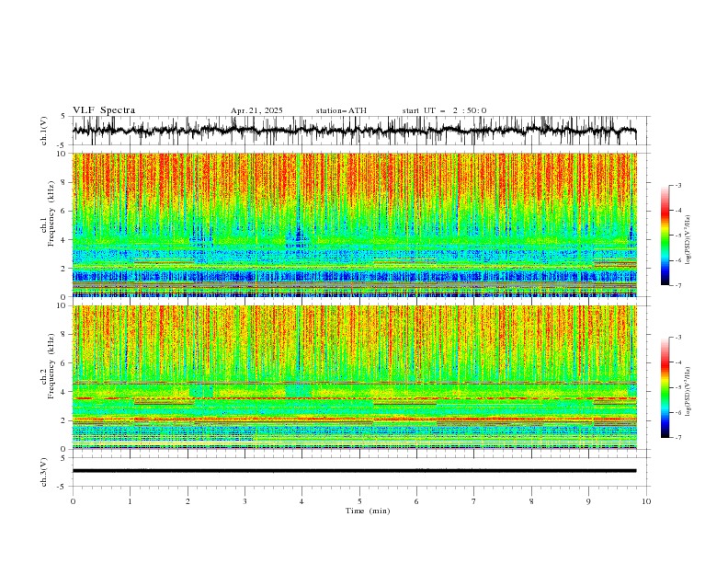The height and width of the screenshot is (563, 728).
Task: Click time axis tick label '0'
Action: point(73,501)
